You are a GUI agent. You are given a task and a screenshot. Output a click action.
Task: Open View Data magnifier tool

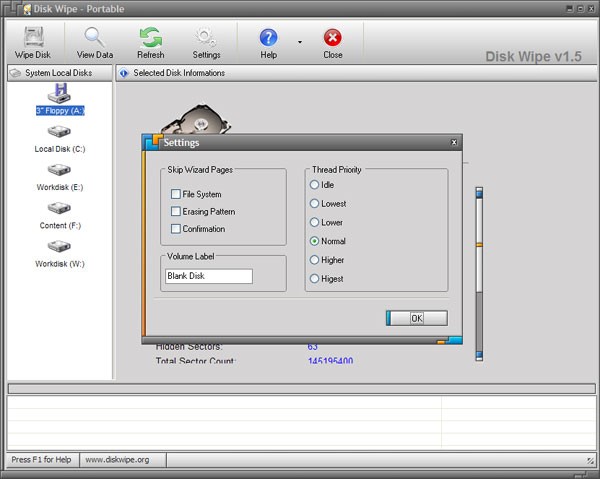pyautogui.click(x=95, y=37)
